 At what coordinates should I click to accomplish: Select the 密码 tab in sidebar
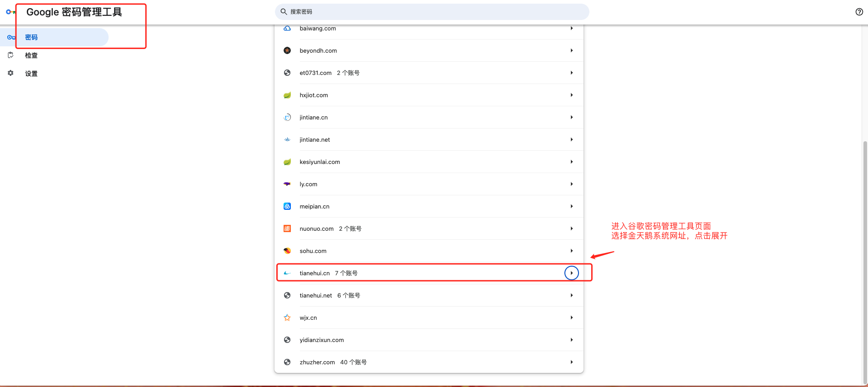(54, 37)
